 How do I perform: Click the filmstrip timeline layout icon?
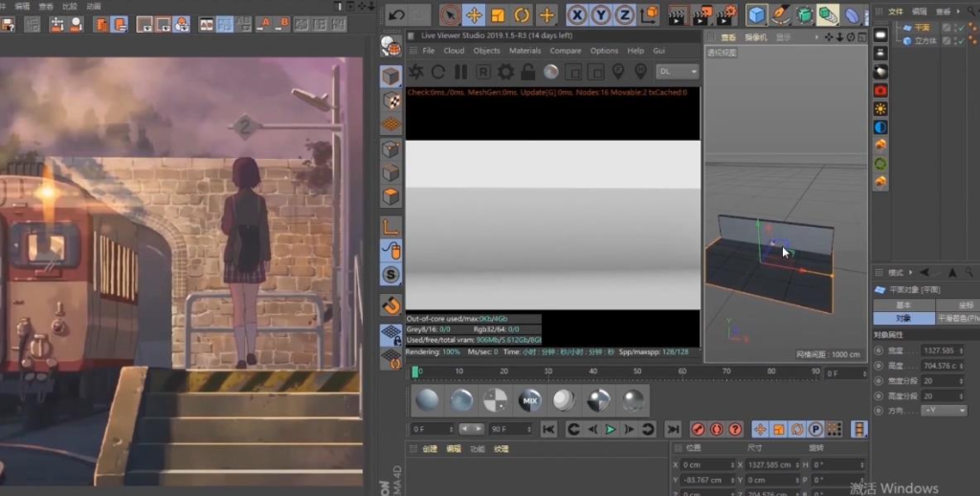pos(859,429)
